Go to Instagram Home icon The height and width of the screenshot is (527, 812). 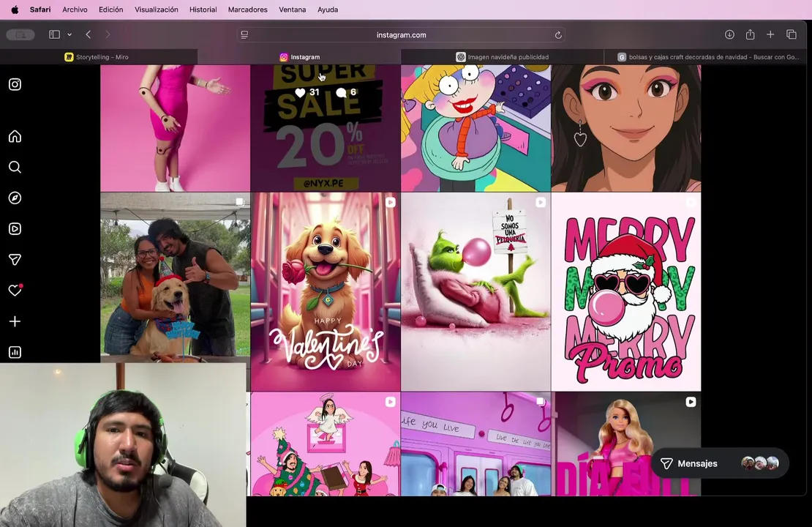pos(15,136)
